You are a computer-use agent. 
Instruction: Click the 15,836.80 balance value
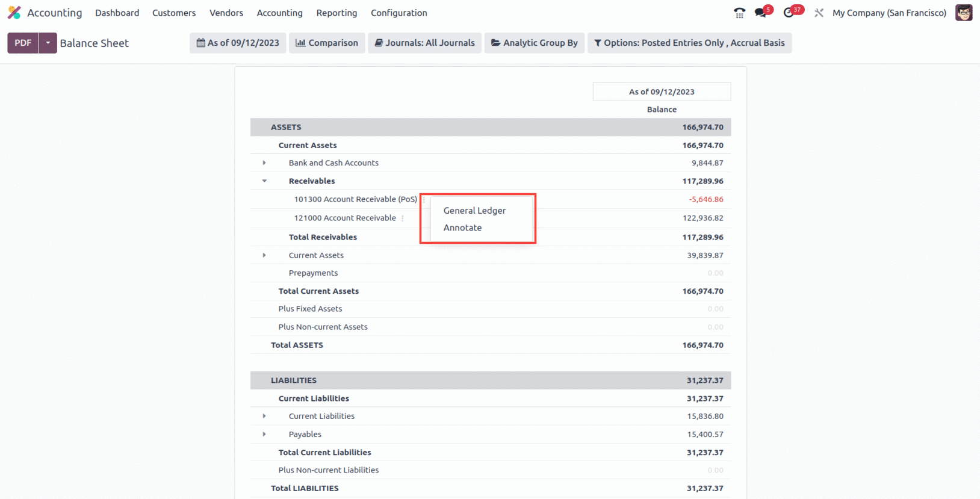pos(706,416)
